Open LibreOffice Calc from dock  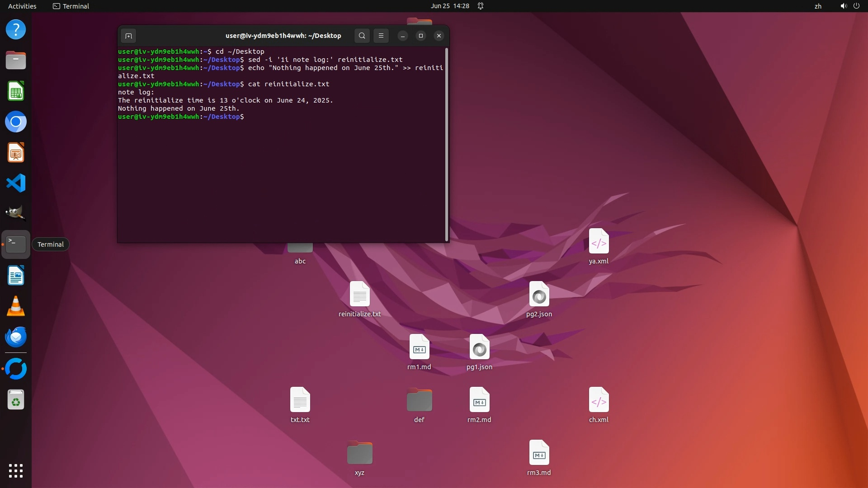click(16, 91)
